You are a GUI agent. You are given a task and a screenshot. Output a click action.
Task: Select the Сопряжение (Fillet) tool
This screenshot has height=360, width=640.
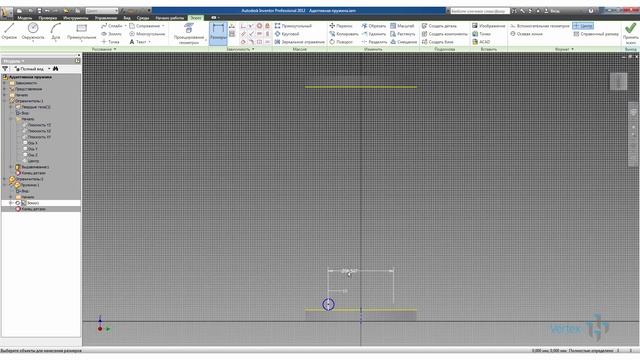[x=144, y=26]
